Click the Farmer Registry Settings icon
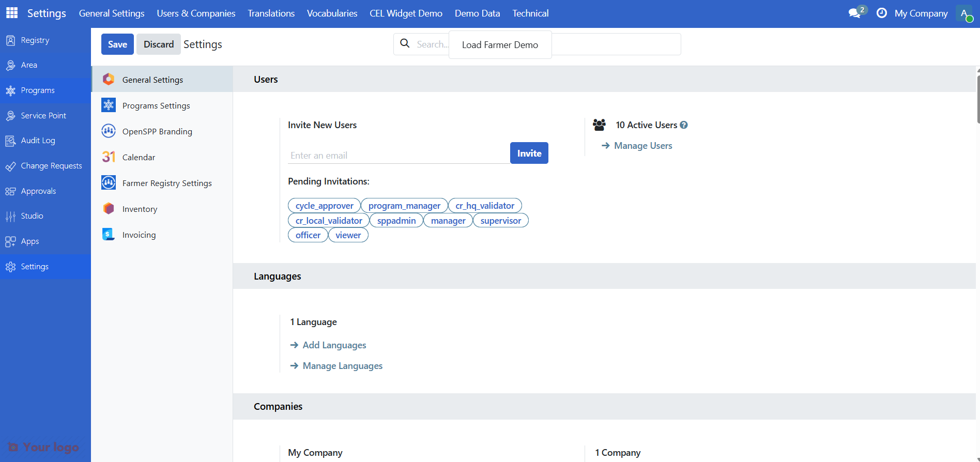Viewport: 980px width, 462px height. pos(109,182)
